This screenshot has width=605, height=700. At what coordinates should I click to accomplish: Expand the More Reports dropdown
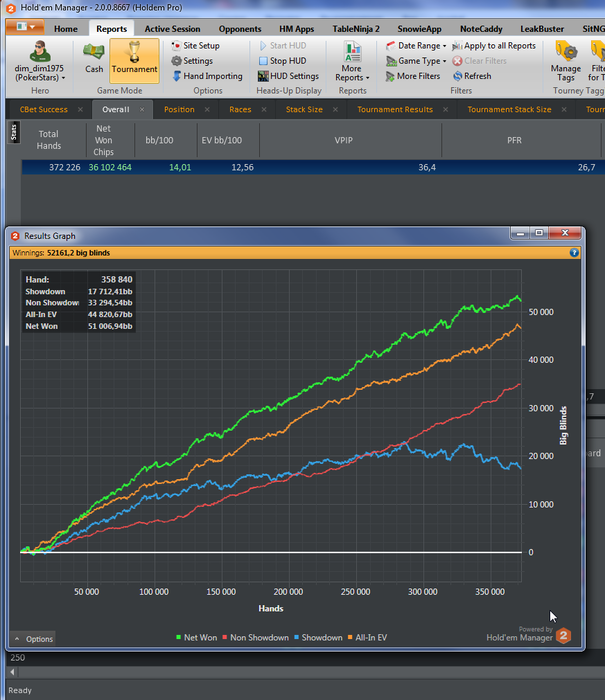pos(352,61)
